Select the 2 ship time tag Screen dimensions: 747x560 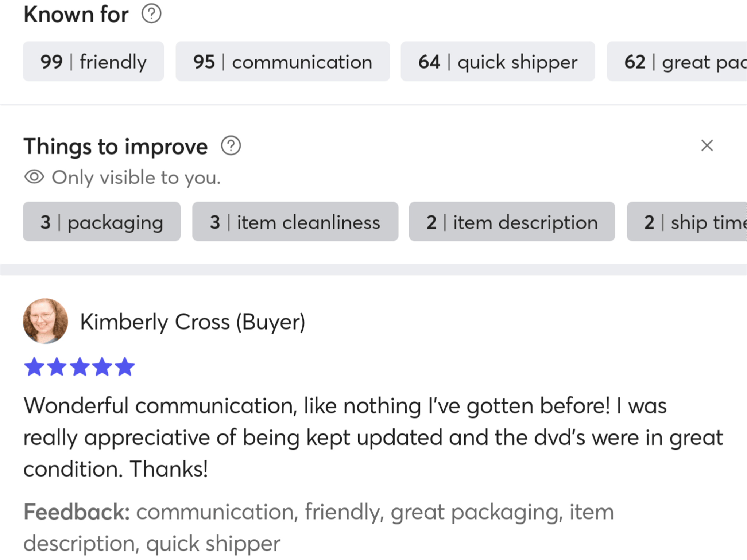(x=687, y=222)
